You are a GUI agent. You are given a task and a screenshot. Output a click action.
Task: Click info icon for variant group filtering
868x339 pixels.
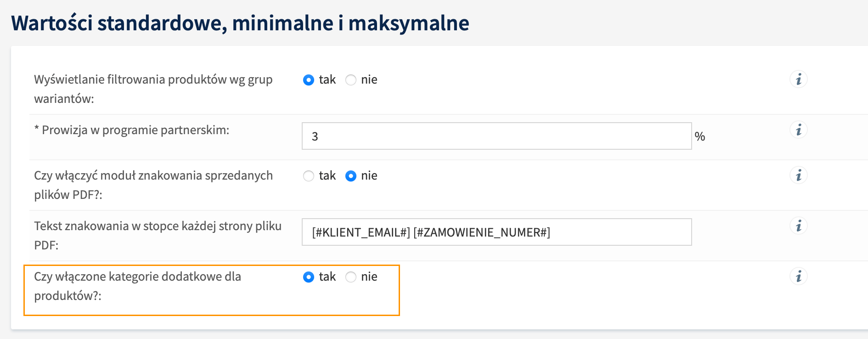(799, 79)
